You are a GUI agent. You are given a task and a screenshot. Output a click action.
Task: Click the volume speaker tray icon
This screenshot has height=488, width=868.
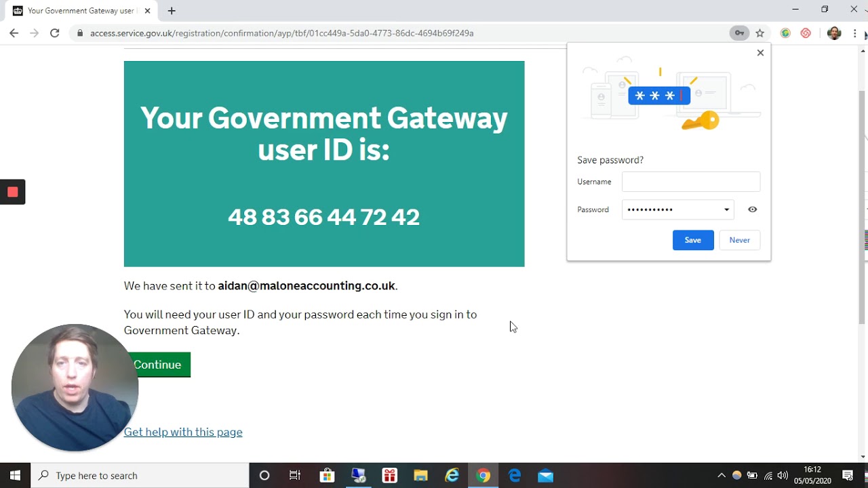click(783, 476)
